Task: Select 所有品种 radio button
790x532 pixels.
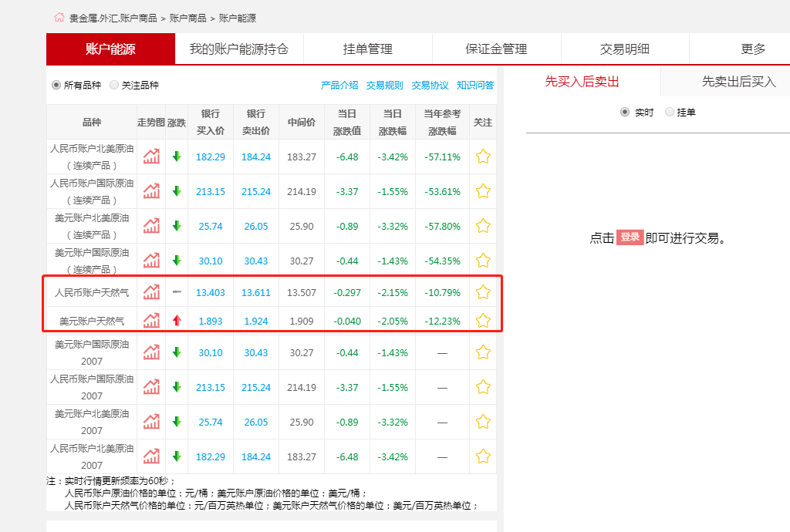Action: [56, 85]
